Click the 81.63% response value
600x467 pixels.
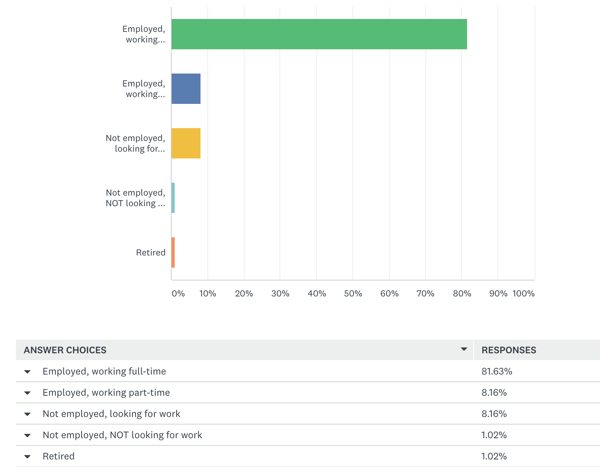pyautogui.click(x=496, y=372)
